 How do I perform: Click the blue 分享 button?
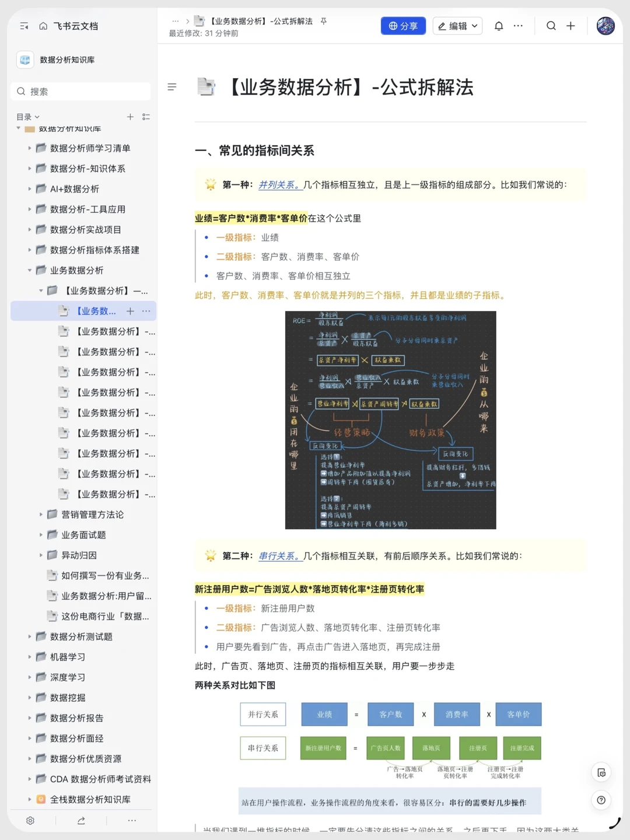[403, 26]
